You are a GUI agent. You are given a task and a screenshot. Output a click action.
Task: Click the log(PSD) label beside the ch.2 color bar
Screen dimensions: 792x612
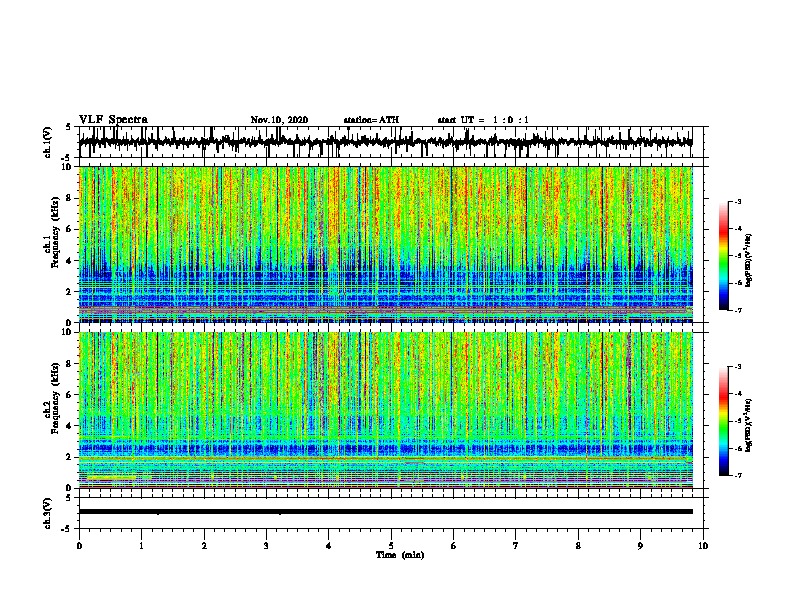coord(749,425)
